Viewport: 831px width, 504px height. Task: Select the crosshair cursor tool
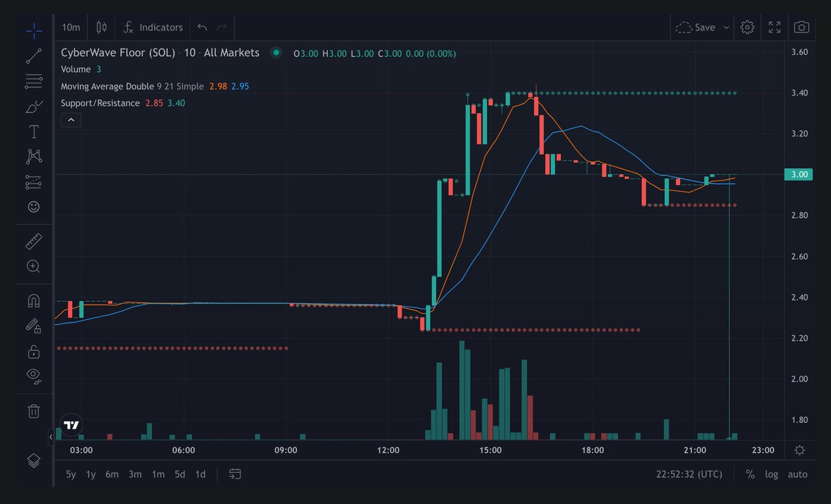point(33,30)
